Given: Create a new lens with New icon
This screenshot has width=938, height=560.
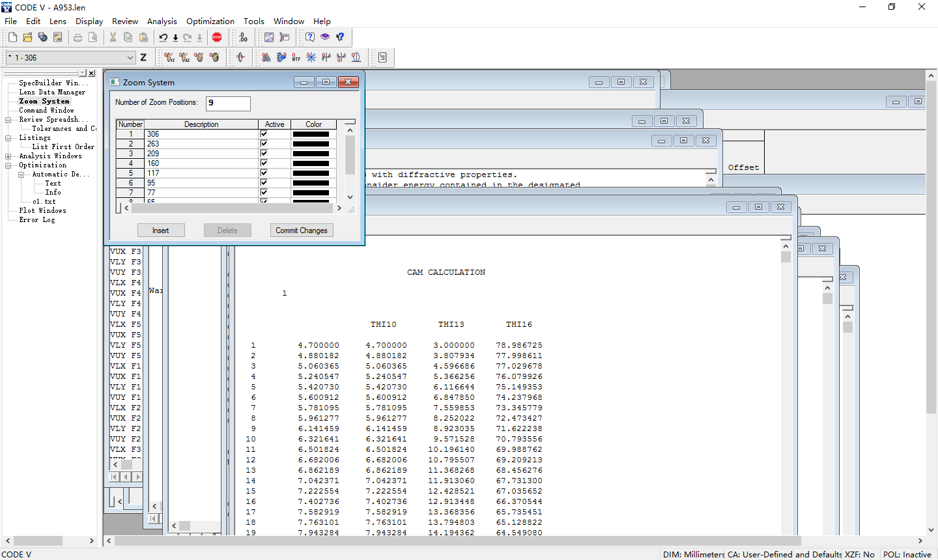Looking at the screenshot, I should point(12,37).
